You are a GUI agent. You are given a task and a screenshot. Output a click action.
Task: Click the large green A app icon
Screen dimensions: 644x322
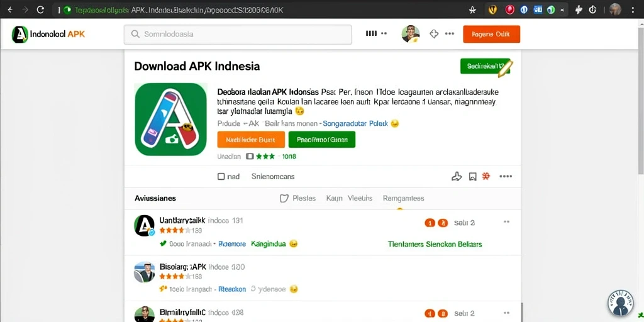(170, 119)
